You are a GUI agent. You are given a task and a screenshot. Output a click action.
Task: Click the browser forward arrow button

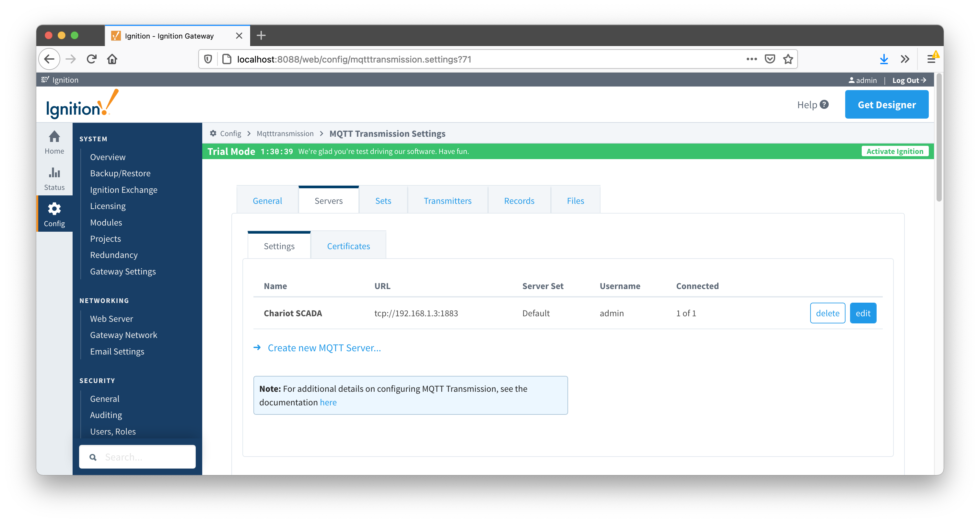tap(71, 59)
